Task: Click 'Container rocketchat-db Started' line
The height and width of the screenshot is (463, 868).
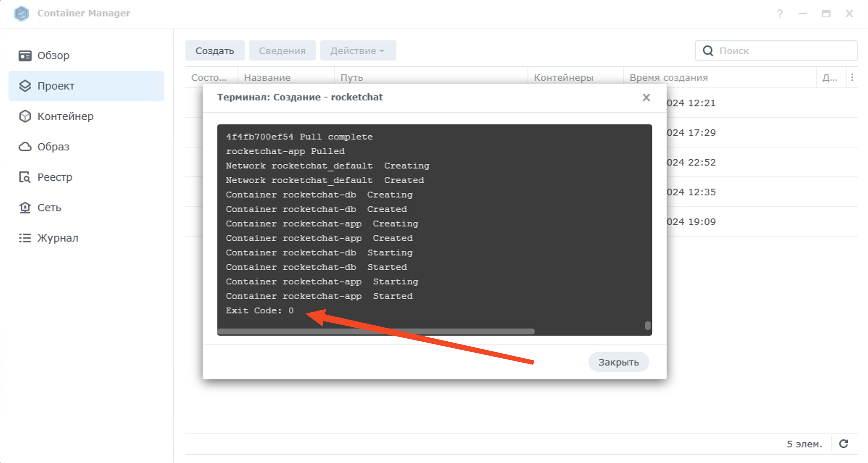Action: pos(317,267)
